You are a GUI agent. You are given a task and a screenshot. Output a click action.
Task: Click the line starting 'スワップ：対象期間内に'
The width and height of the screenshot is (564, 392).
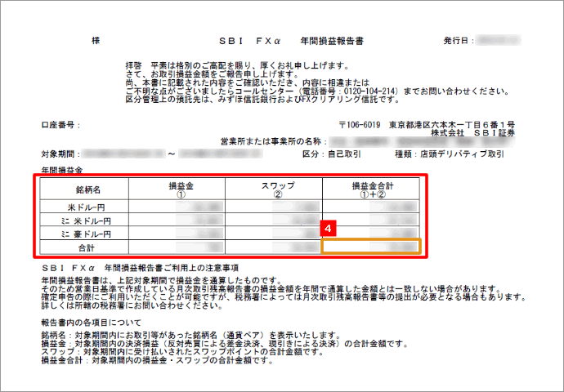183,352
